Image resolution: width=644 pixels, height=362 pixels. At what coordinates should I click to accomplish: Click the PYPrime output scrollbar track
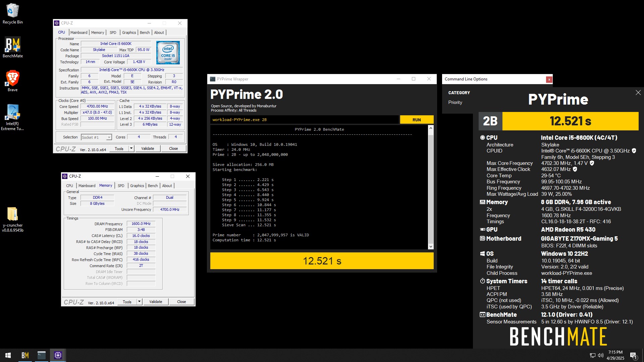(431, 188)
